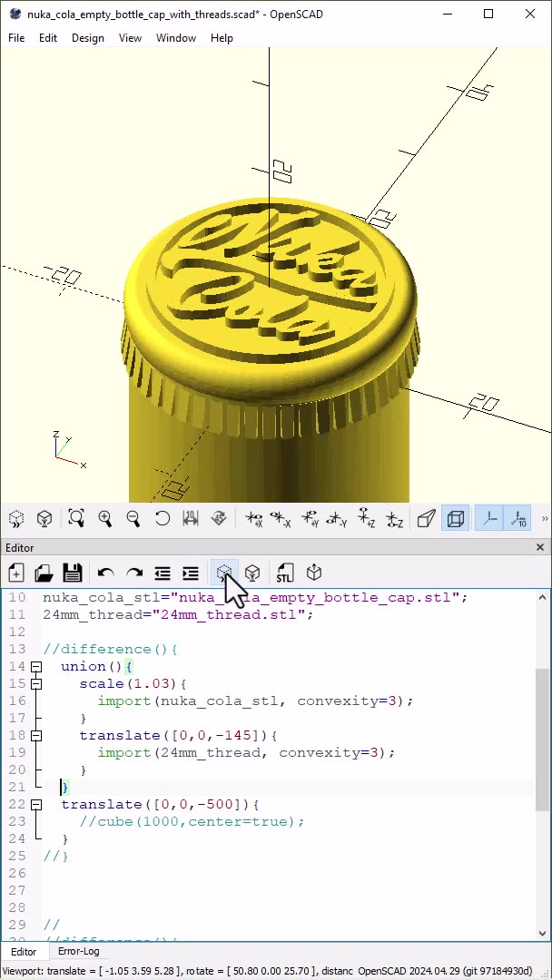Set view along the -Z axis
Viewport: 552px width, 980px height.
click(394, 519)
